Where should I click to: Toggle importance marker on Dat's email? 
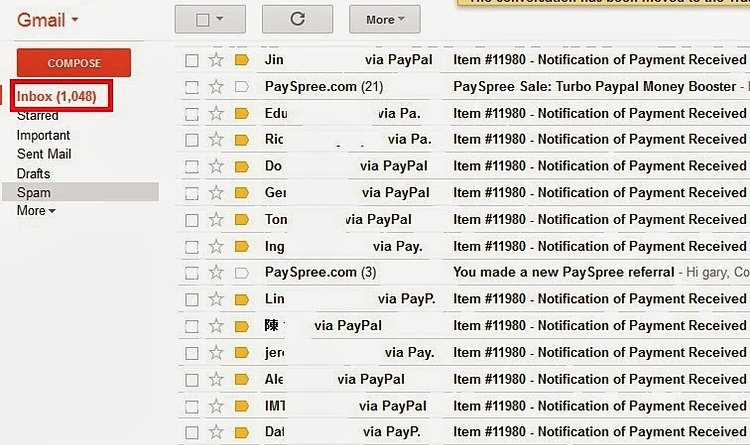coord(242,433)
